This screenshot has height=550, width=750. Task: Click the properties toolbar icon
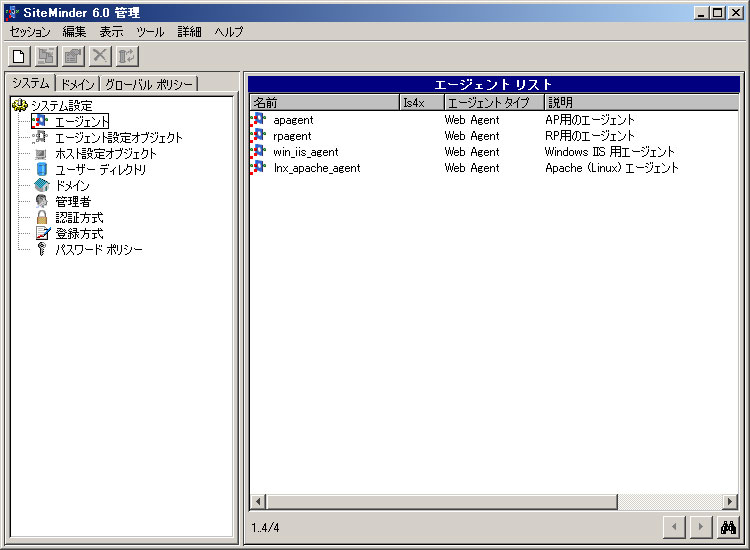73,56
